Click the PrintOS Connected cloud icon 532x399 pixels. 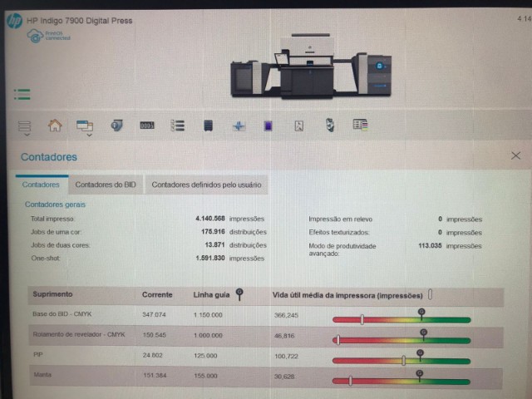coord(35,36)
